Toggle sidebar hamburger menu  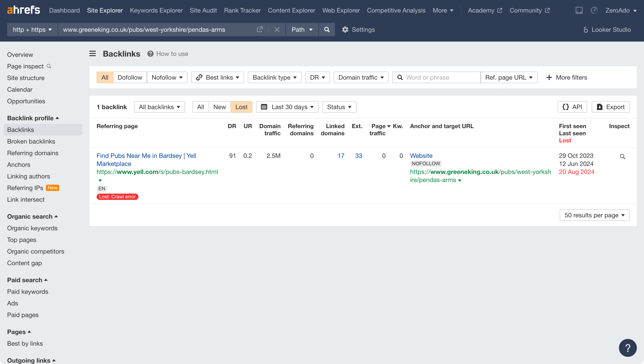pos(93,53)
